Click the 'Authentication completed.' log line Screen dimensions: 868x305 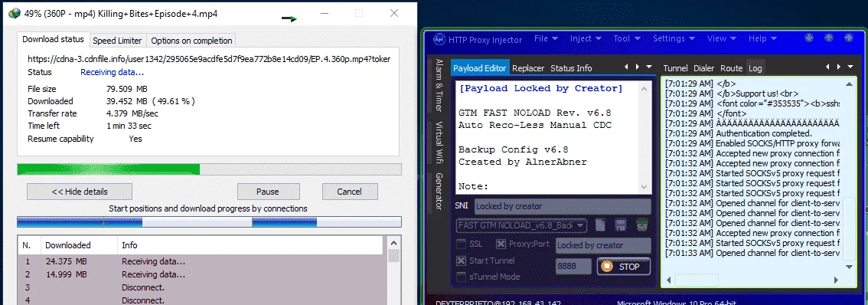tap(764, 133)
